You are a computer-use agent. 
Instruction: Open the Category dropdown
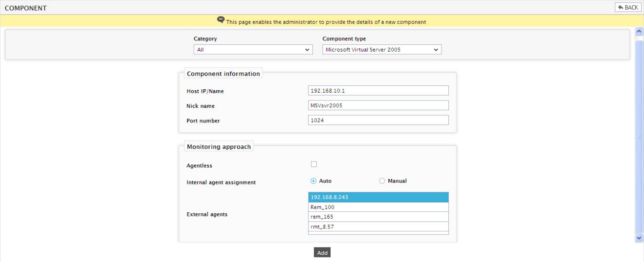pyautogui.click(x=253, y=50)
